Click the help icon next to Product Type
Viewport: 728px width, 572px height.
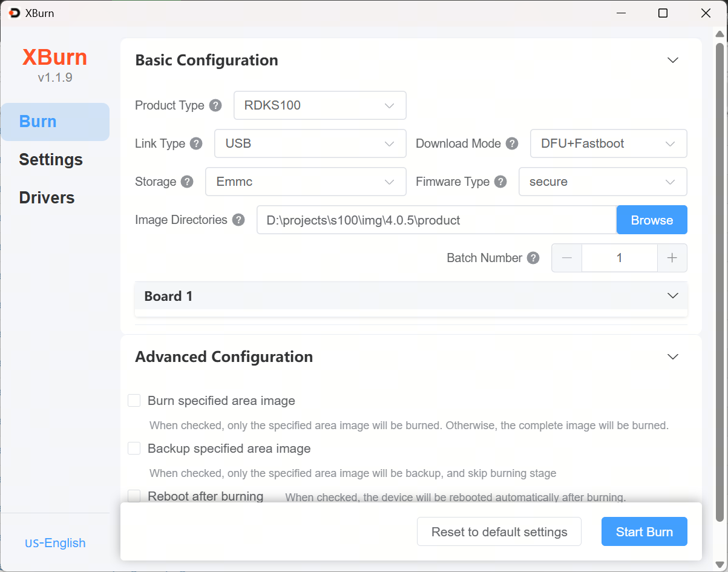(x=215, y=105)
